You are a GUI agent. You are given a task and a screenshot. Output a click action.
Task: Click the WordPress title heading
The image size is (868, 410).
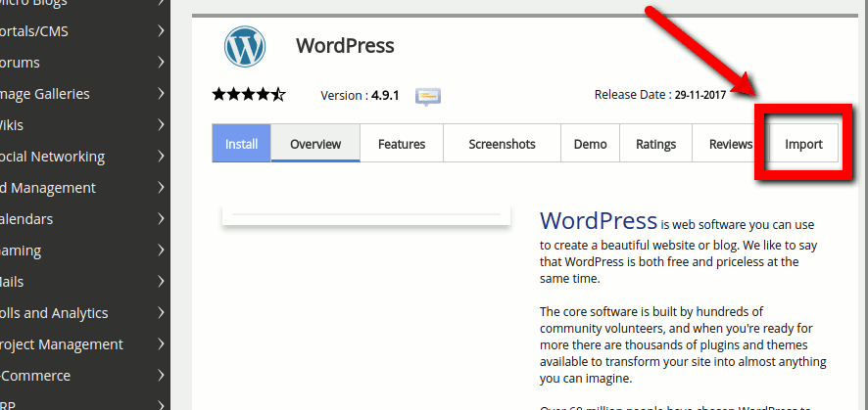tap(345, 46)
